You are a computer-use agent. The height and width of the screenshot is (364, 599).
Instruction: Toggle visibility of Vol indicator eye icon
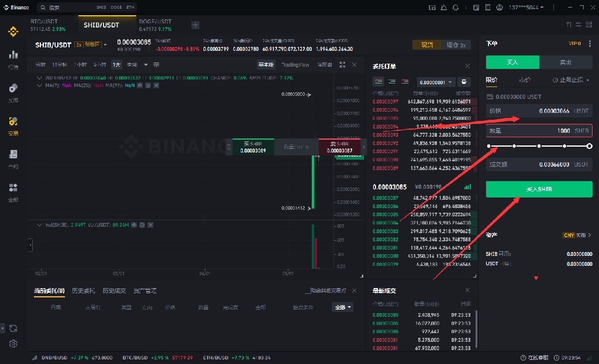pyautogui.click(x=134, y=225)
